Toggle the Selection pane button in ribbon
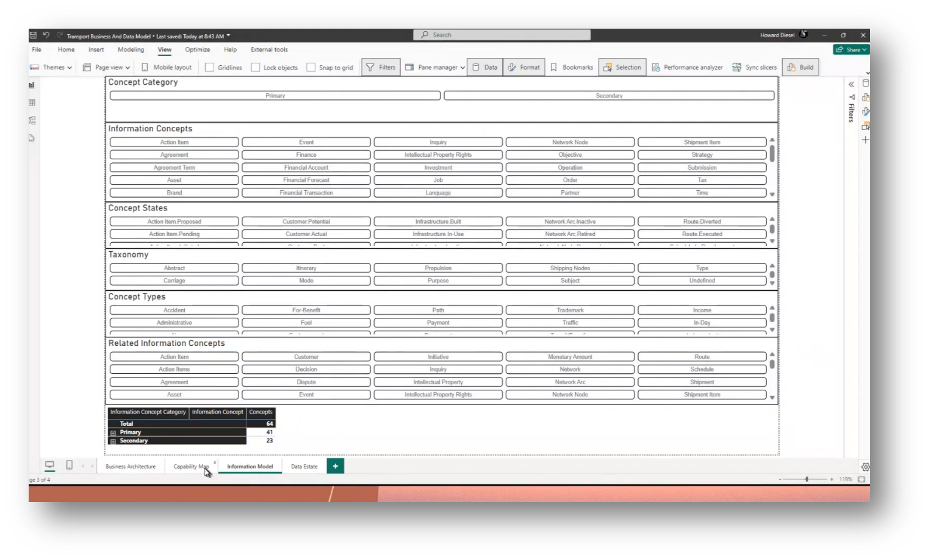Screen dimensions: 928x560 pyautogui.click(x=622, y=68)
